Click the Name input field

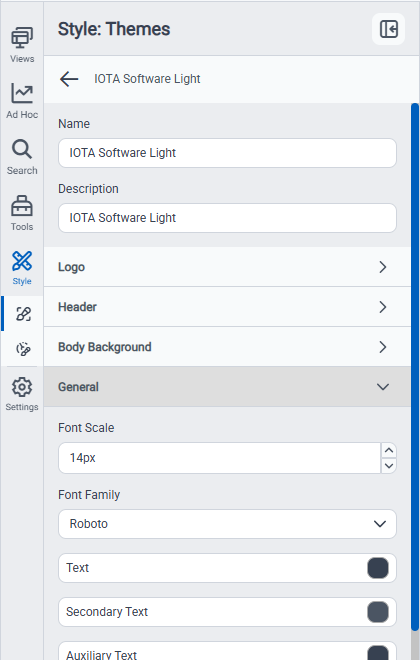227,153
